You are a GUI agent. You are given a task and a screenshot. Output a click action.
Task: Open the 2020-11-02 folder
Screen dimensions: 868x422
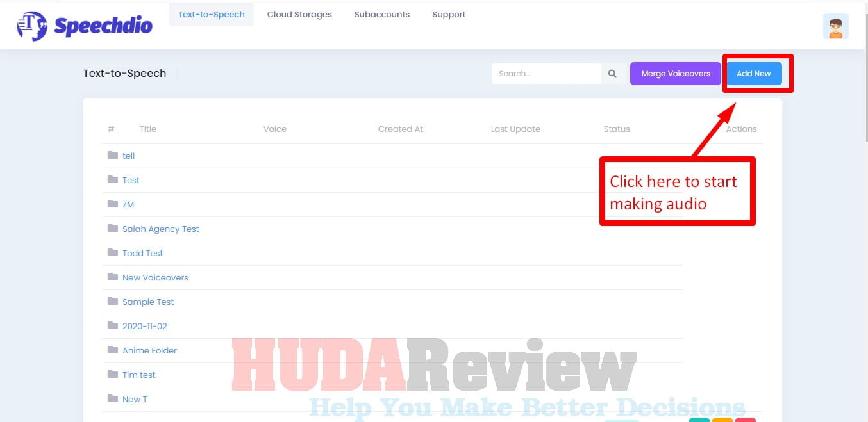click(145, 326)
